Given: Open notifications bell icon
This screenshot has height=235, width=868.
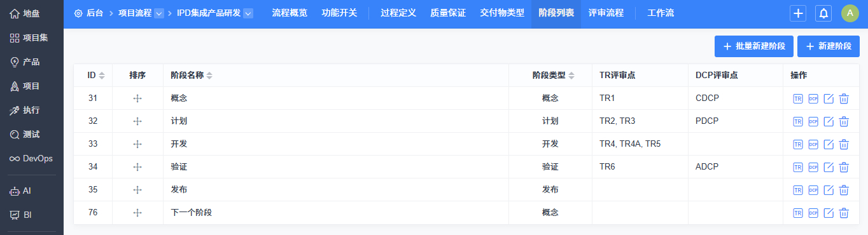Looking at the screenshot, I should pyautogui.click(x=823, y=13).
